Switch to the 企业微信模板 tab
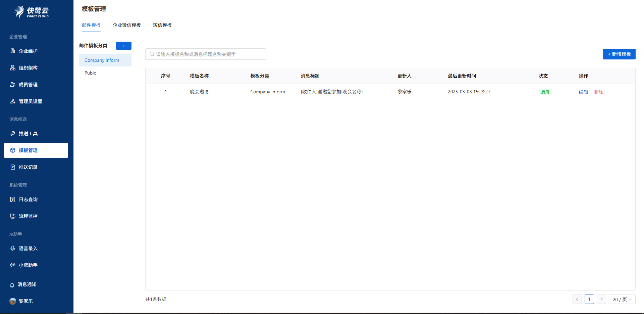Screen dimensions: 644x314 point(126,25)
